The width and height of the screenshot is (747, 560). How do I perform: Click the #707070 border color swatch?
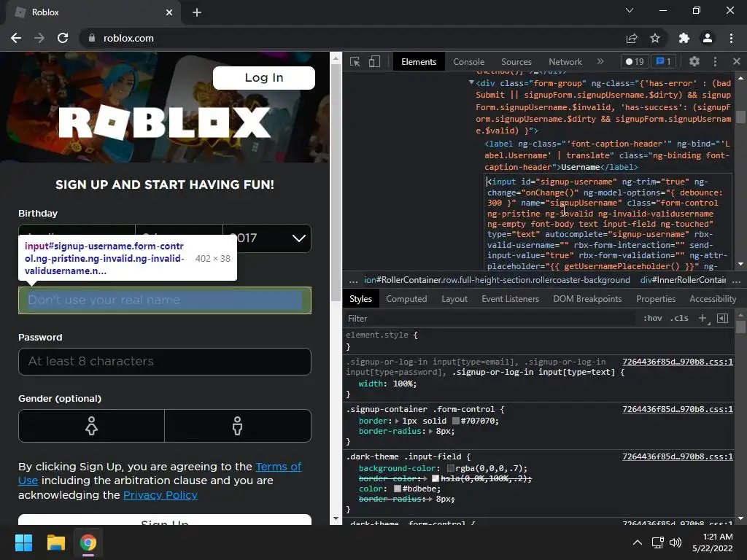(x=455, y=421)
